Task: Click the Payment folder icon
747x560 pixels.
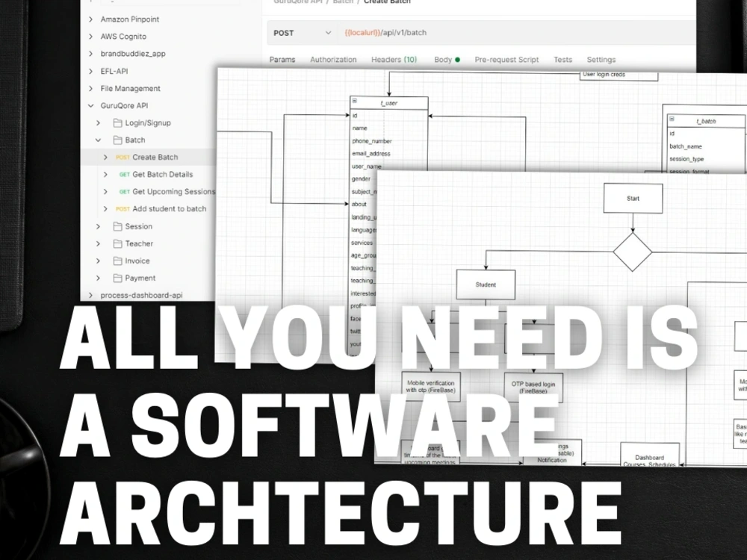Action: click(117, 278)
